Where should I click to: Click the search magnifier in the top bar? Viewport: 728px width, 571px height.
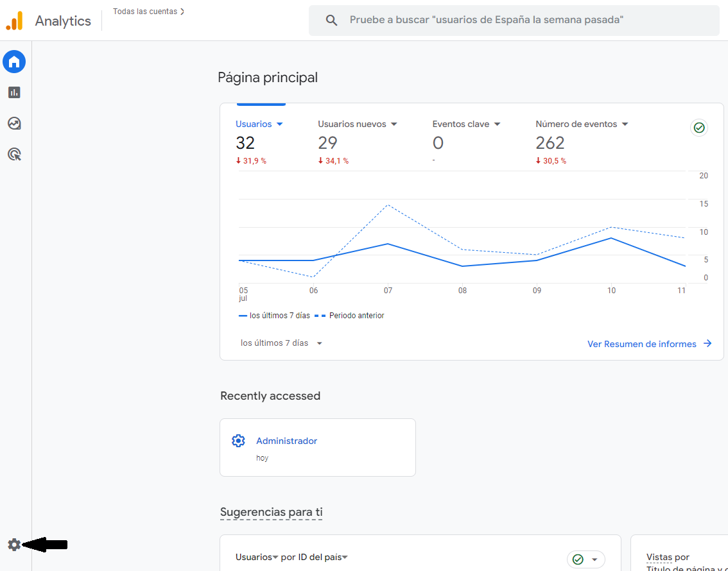tap(331, 20)
